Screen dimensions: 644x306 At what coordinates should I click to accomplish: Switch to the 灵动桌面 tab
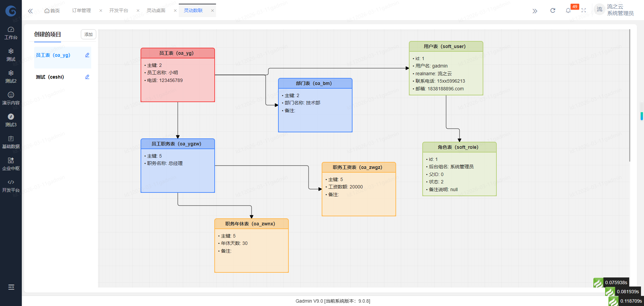click(156, 10)
